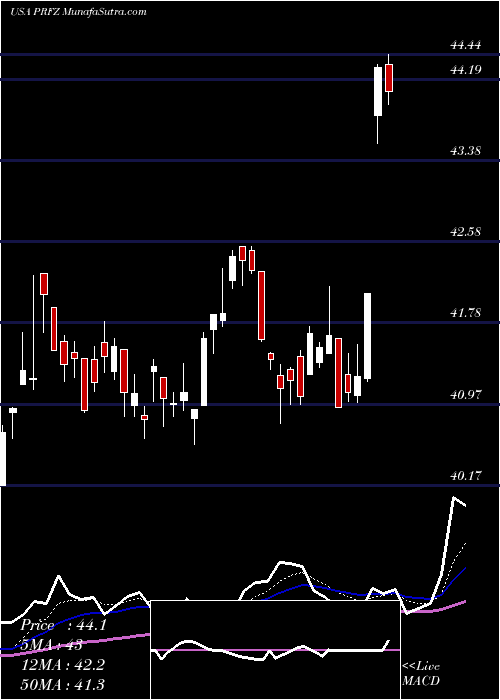This screenshot has height=700, width=500.
Task: Select the 44.44 price level label
Action: pyautogui.click(x=466, y=45)
